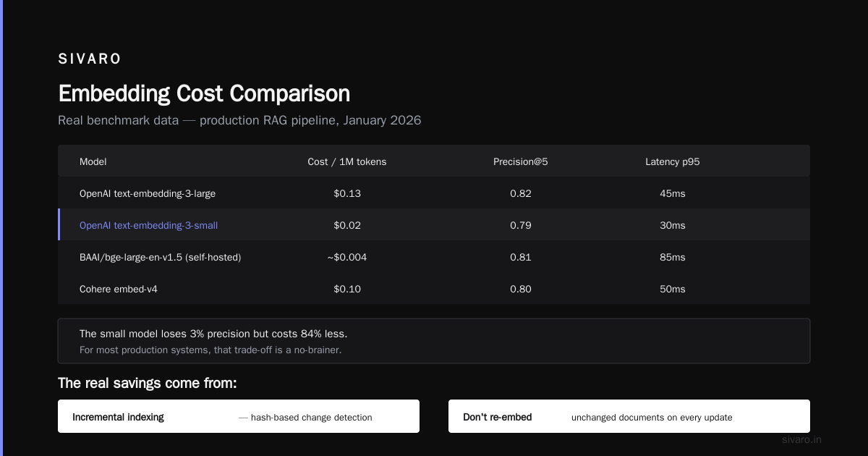Click 'hash-based change detection' text
Viewport: 868px width, 456px height.
coord(305,418)
